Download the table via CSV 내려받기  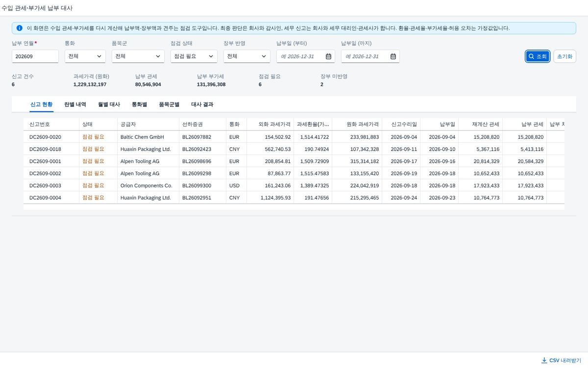pyautogui.click(x=561, y=360)
